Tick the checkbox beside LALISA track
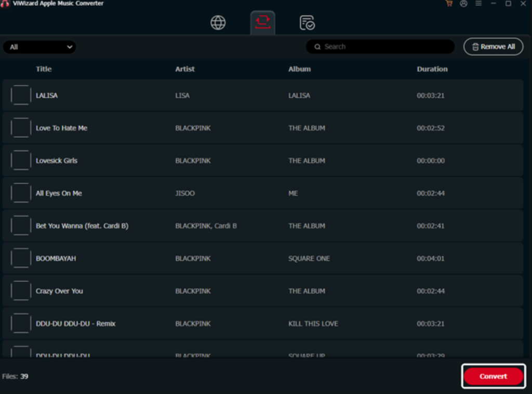Screen dimensions: 532x394 click(21, 96)
